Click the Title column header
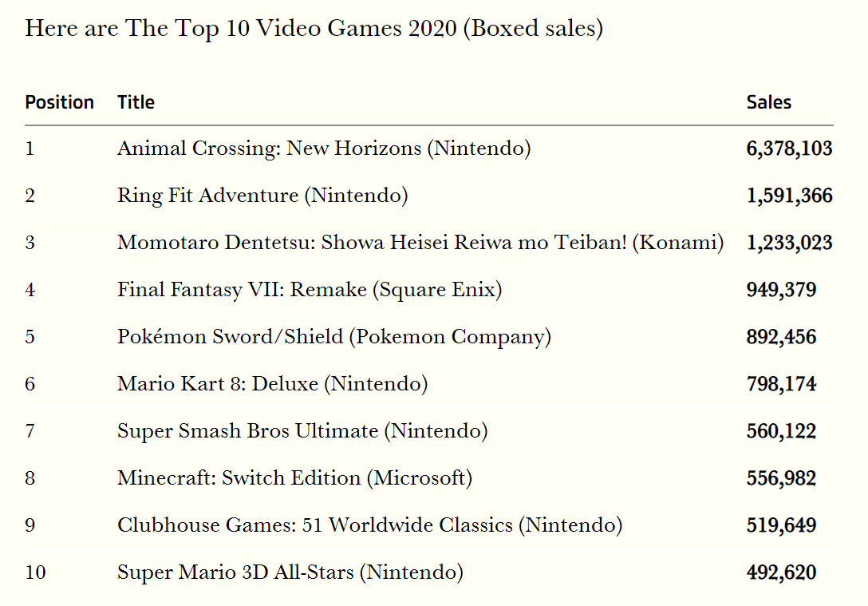This screenshot has width=868, height=606. tap(136, 102)
